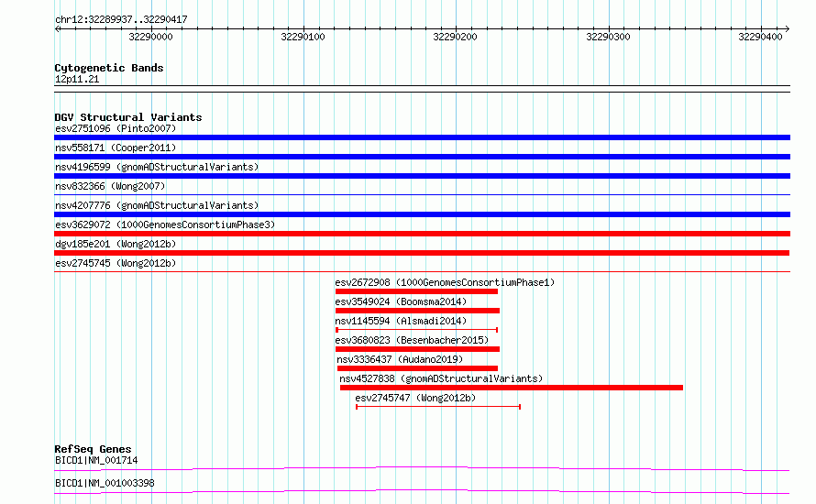Image resolution: width=816 pixels, height=504 pixels.
Task: Open variant esv3680823 (Besenbacher2015) label
Action: click(x=412, y=340)
